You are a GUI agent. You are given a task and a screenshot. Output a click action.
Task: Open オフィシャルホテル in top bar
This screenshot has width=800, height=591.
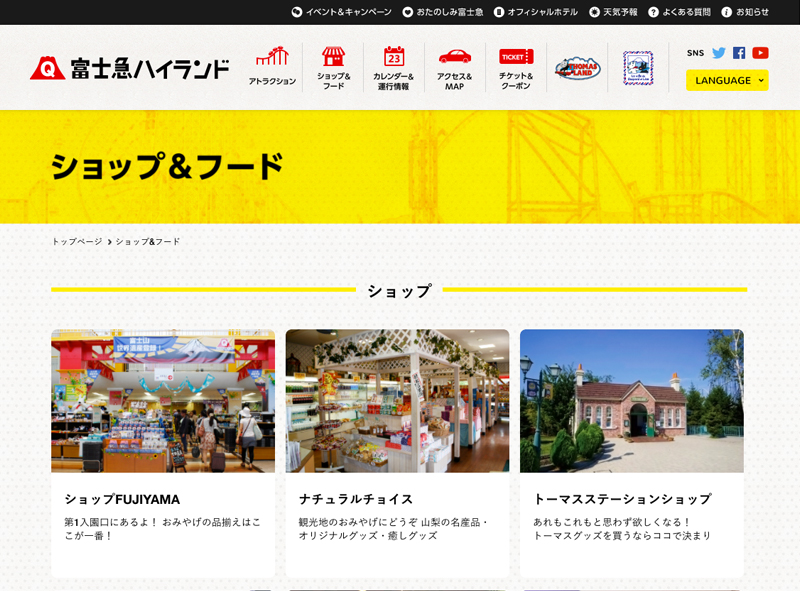click(x=536, y=12)
